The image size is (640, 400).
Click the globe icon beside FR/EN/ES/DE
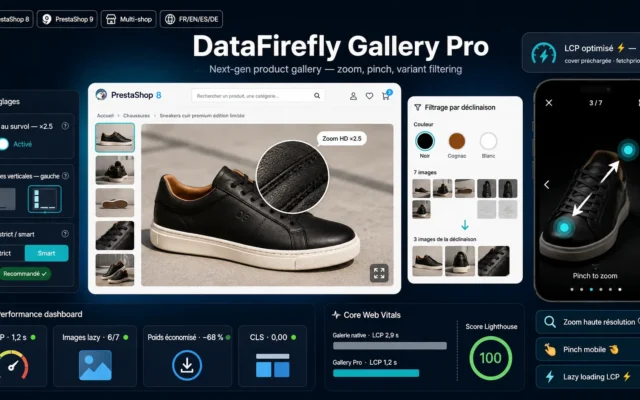click(x=170, y=19)
